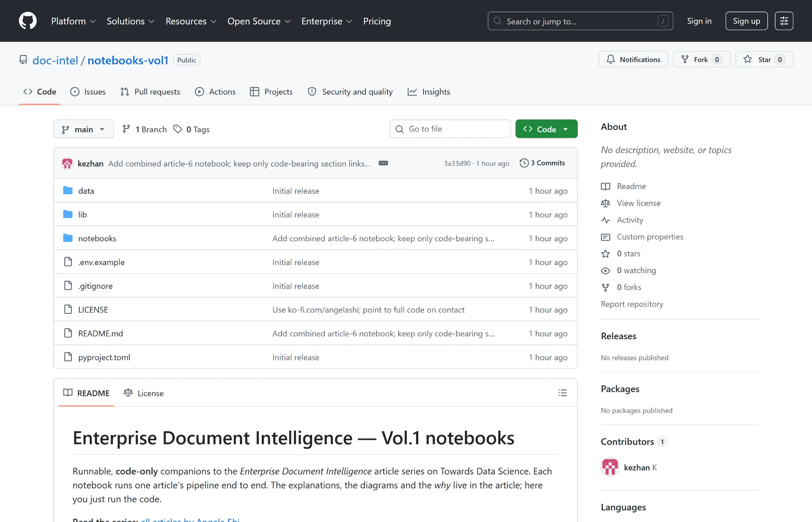Open the green Code dropdown
Screen dimensions: 812x522
click(x=546, y=129)
